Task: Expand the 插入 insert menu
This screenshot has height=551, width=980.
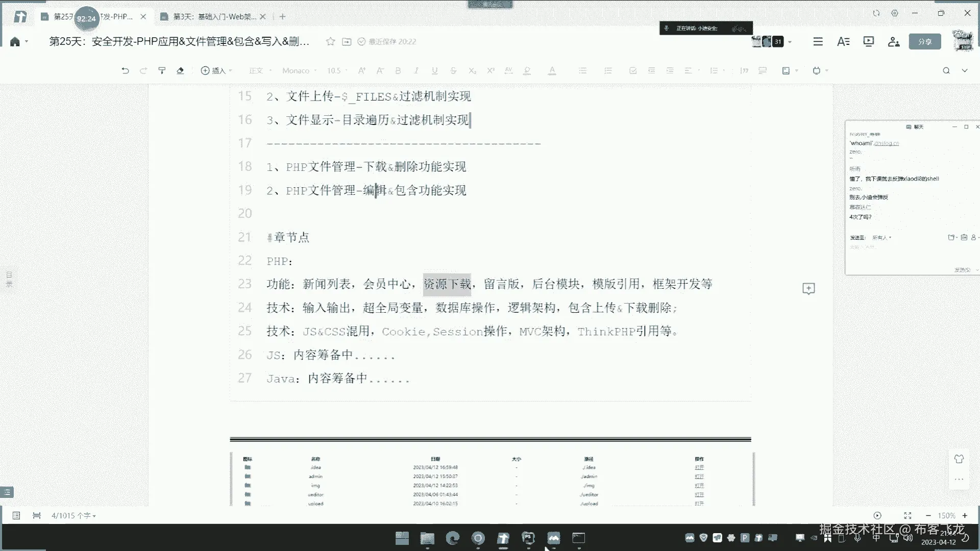Action: [x=216, y=70]
